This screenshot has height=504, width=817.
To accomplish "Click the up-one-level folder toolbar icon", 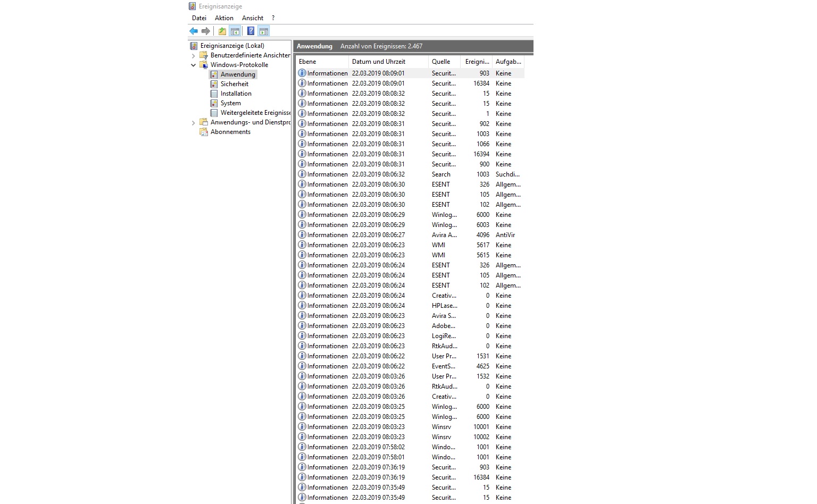I will tap(222, 31).
